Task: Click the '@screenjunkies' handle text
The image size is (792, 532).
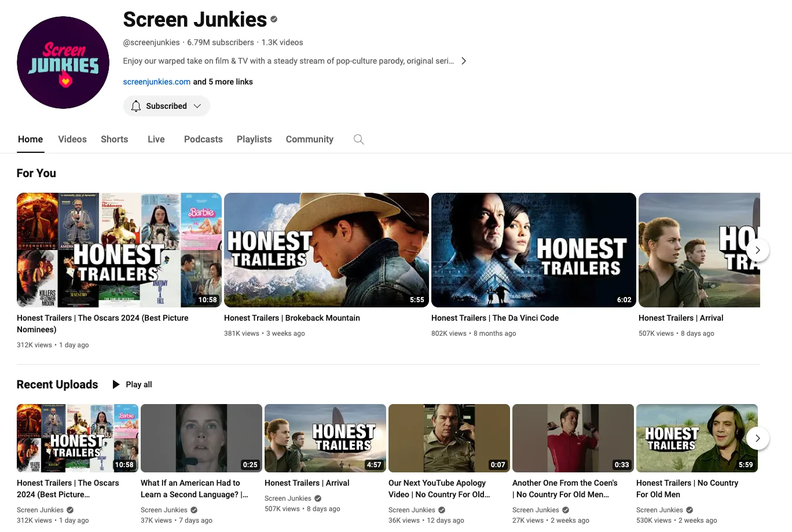Action: (152, 42)
